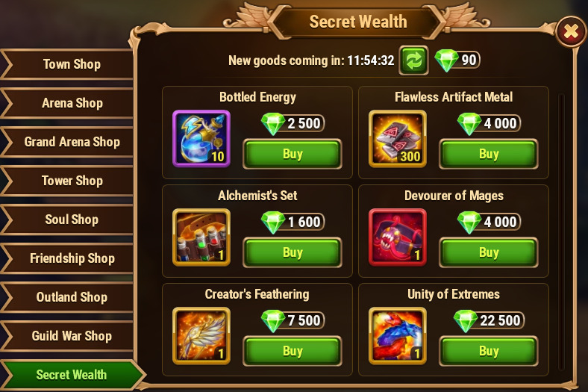
Task: Buy Creator's Feathering for 7 500
Action: pos(293,351)
